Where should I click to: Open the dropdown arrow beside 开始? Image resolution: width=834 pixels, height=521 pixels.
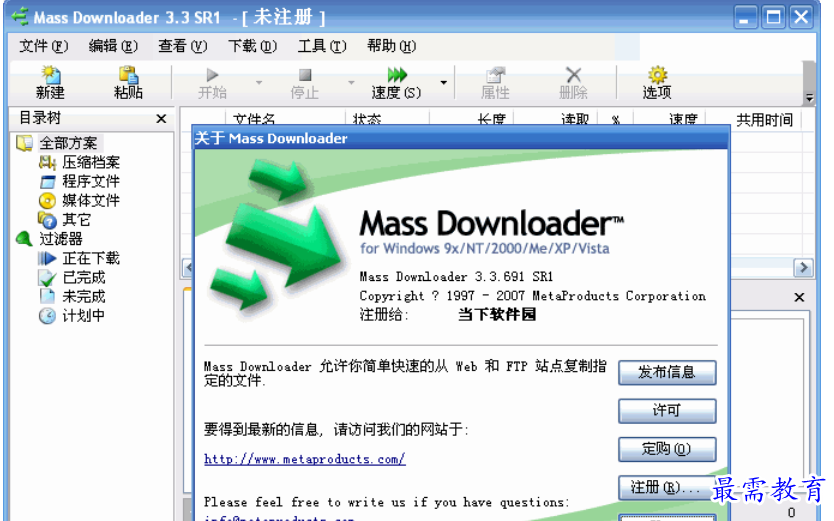259,82
